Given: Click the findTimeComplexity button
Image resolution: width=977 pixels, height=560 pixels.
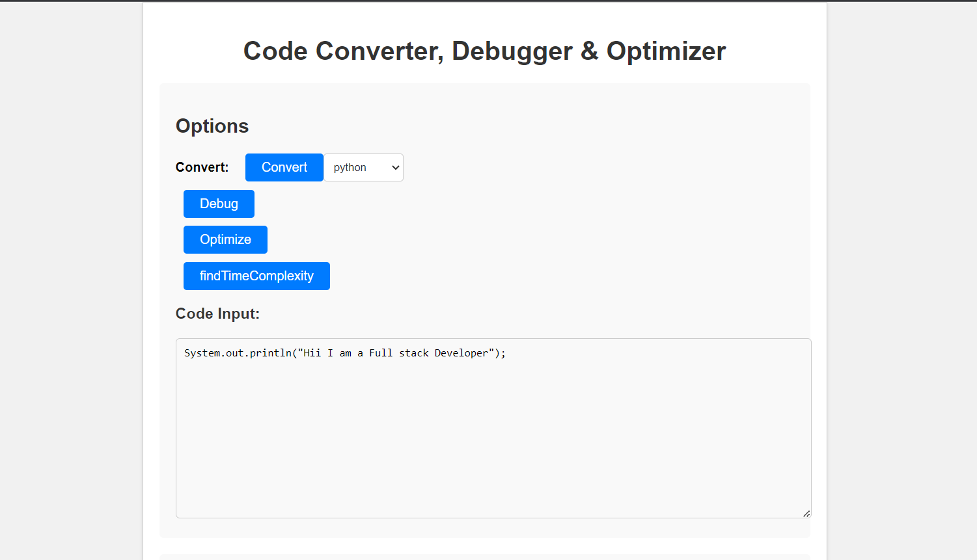Looking at the screenshot, I should click(x=256, y=276).
